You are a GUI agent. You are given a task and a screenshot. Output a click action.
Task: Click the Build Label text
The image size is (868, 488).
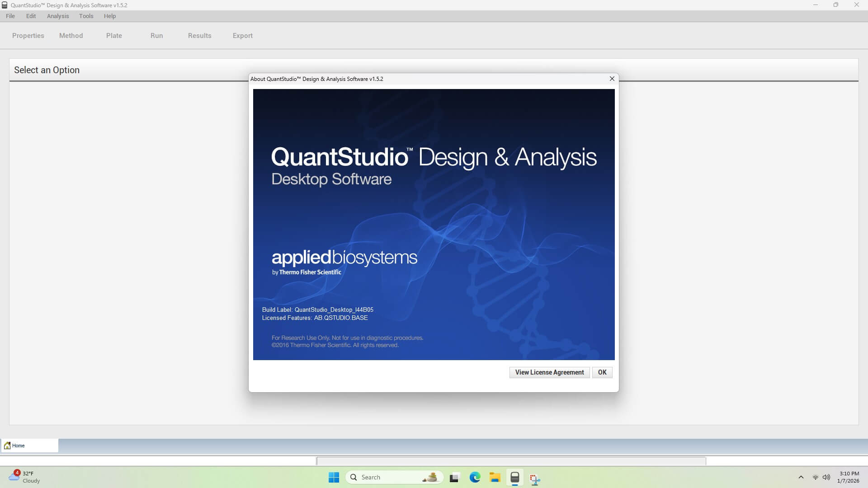tap(317, 310)
